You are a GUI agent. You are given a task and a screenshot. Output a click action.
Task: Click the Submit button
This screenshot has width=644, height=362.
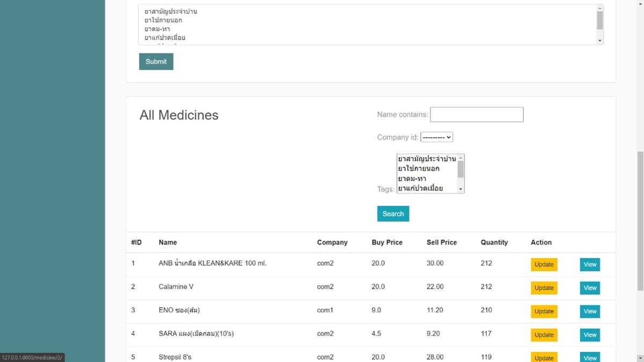click(156, 62)
